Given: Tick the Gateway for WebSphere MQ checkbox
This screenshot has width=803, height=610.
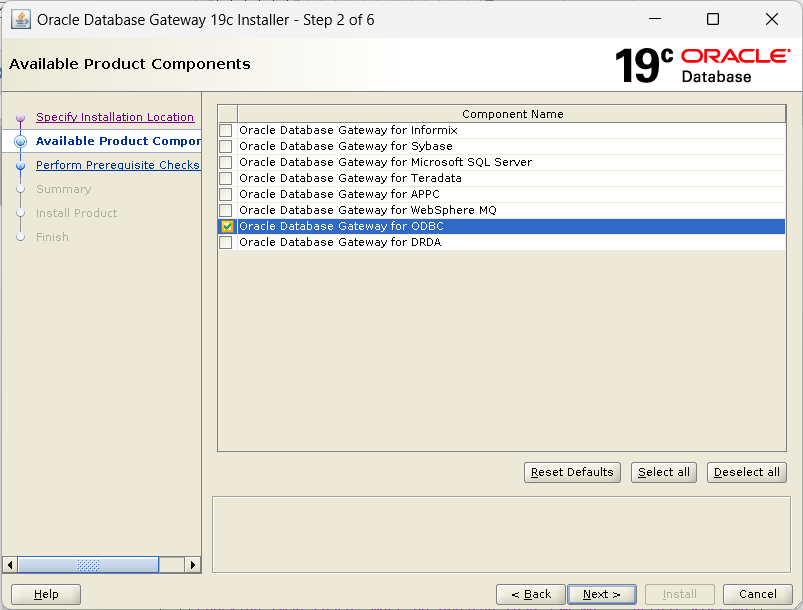Looking at the screenshot, I should [x=225, y=210].
